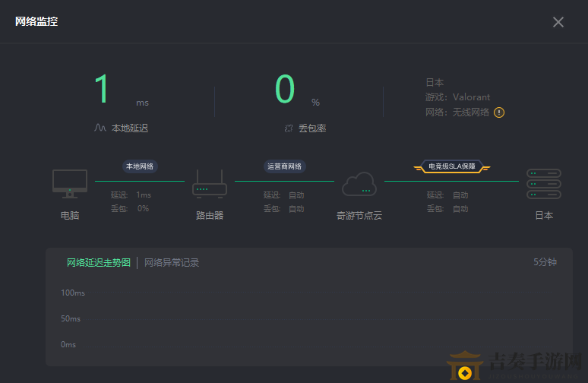Click the 路由器 label

210,215
